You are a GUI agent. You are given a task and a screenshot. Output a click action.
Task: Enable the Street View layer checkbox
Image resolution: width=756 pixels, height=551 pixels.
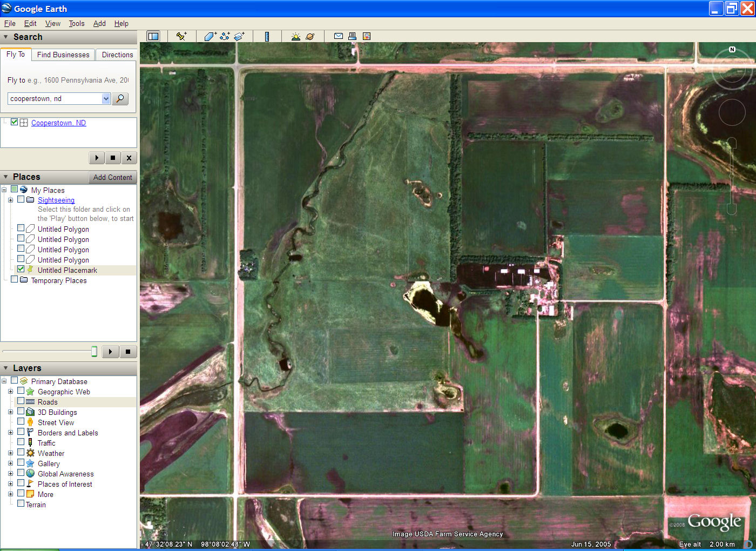pos(21,421)
